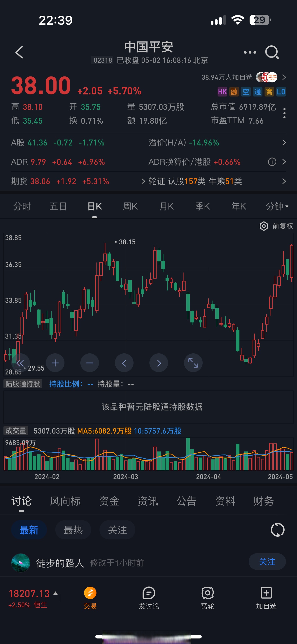Open the 资讯 tab

click(x=148, y=501)
